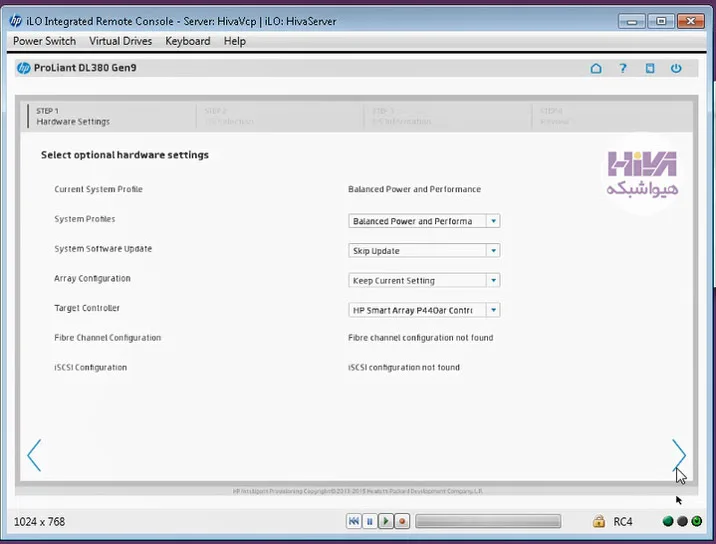
Task: Open the Help menu
Action: 235,41
